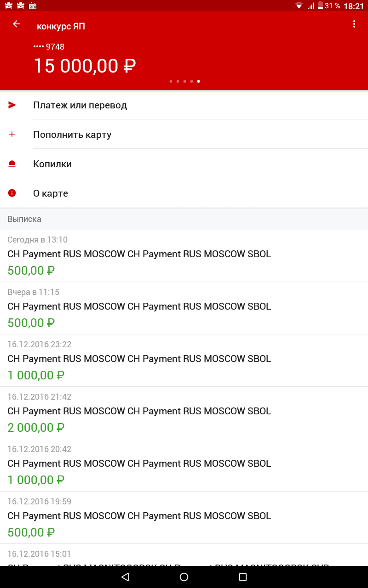Select Пополнить карту option
The image size is (368, 588).
point(184,134)
